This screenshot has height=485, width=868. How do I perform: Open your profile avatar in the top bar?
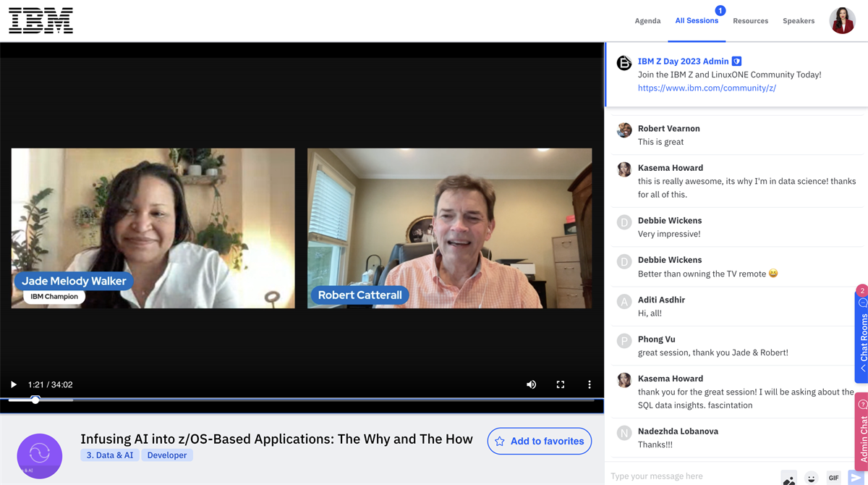[841, 20]
